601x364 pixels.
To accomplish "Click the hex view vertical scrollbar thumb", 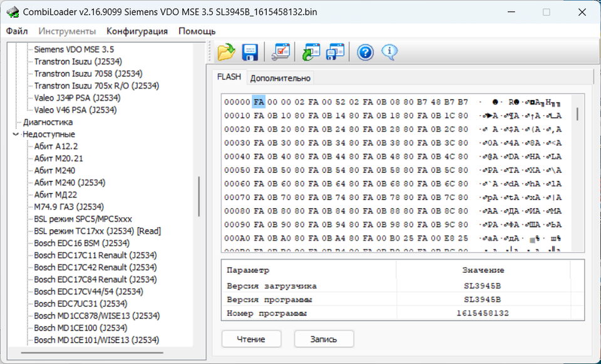I will [577, 114].
